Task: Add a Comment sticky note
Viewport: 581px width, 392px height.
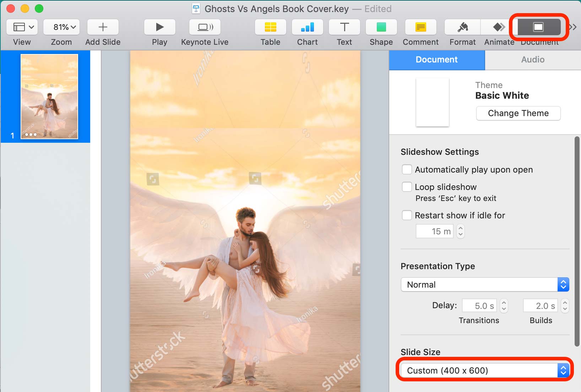Action: (420, 27)
